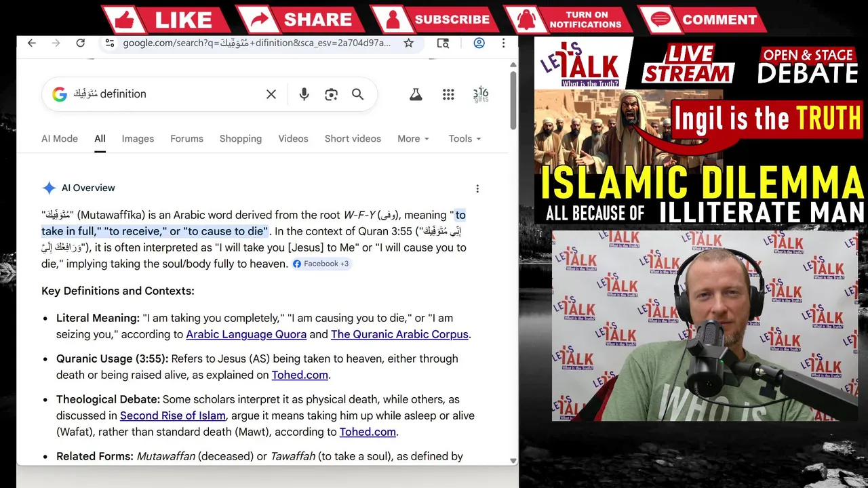Click the Facebook +3 sources chip
Image resolution: width=868 pixels, height=488 pixels.
[321, 264]
